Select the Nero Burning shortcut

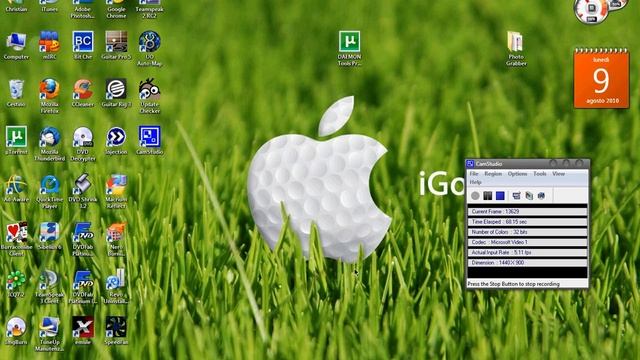(116, 239)
